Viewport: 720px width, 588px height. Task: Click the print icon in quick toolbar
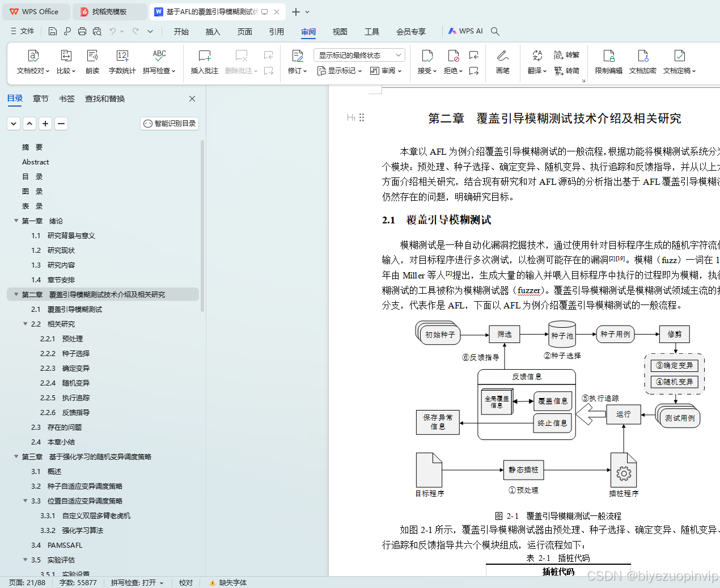pos(82,31)
